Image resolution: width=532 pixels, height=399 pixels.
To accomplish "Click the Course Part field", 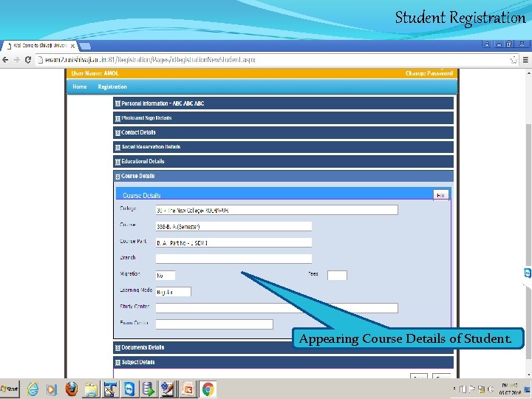I will tap(233, 242).
